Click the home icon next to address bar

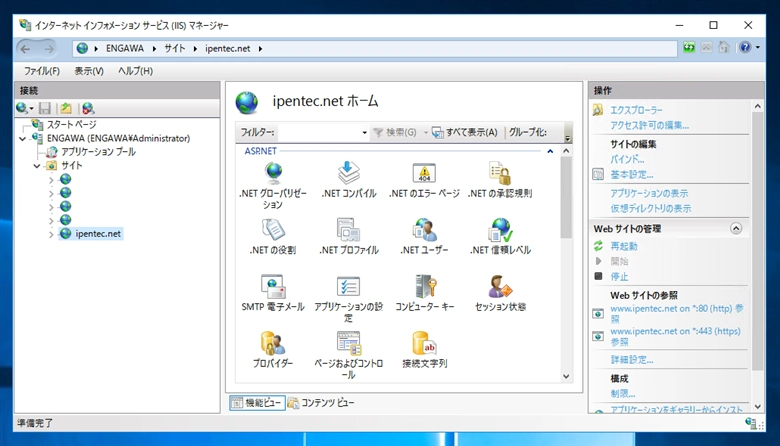(x=724, y=48)
